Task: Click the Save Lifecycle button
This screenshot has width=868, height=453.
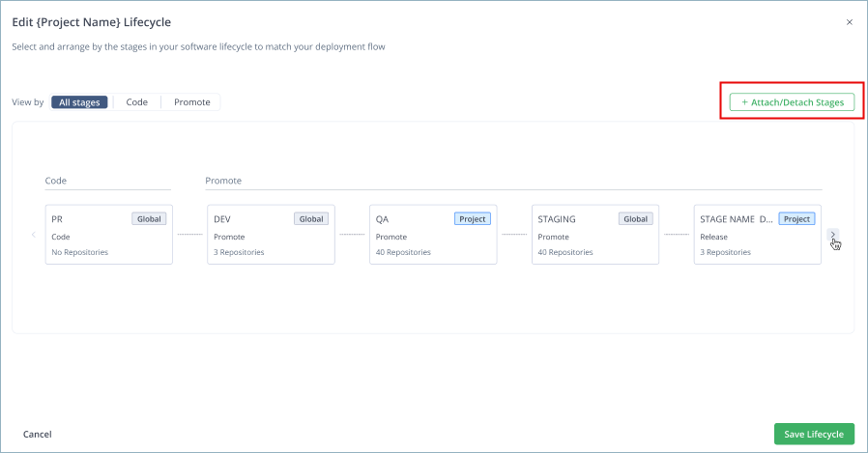Action: pyautogui.click(x=814, y=435)
